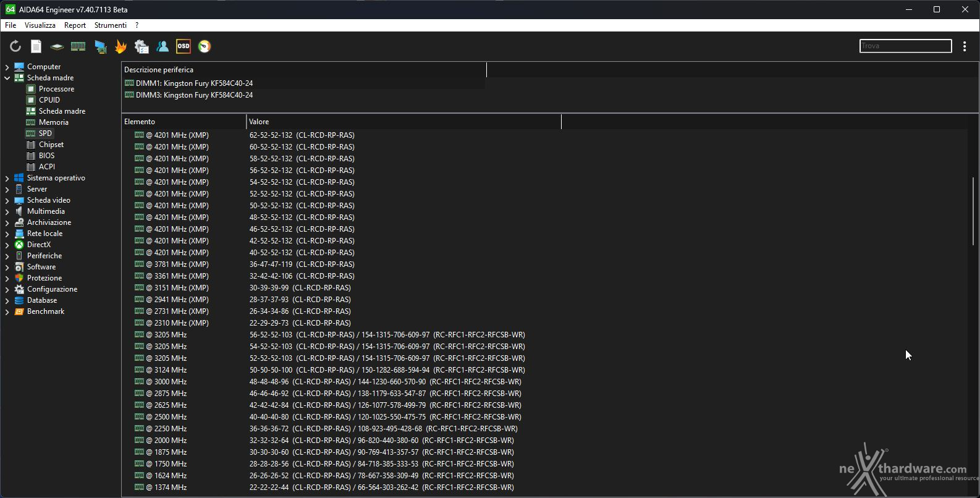Click value 62-52-52-132 (CL-RCD-RP-RAS)

(302, 135)
